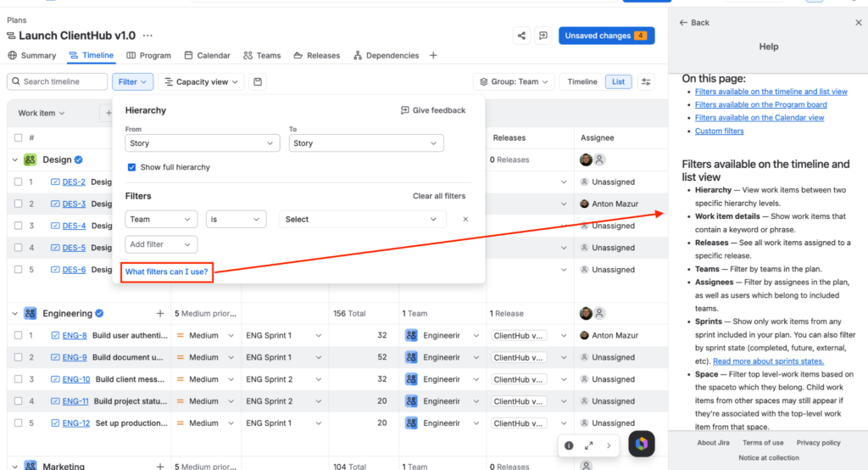Open 'Custom filters' help link

point(719,131)
